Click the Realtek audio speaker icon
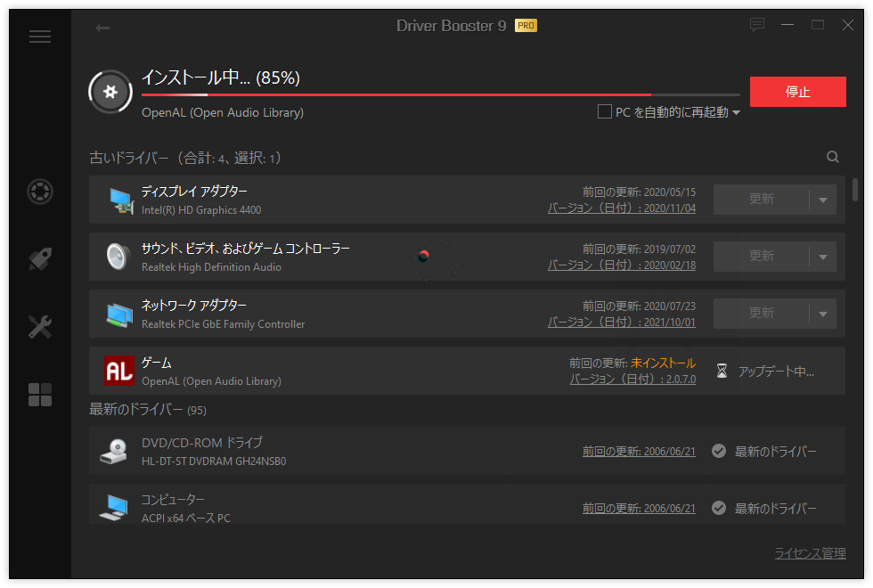The width and height of the screenshot is (873, 588). click(118, 257)
